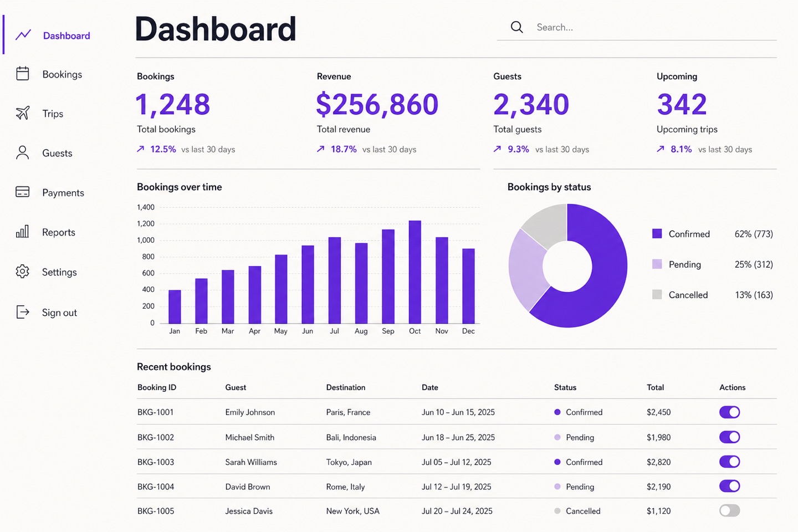Click the Payments credit card icon
The height and width of the screenshot is (532, 798).
click(23, 192)
